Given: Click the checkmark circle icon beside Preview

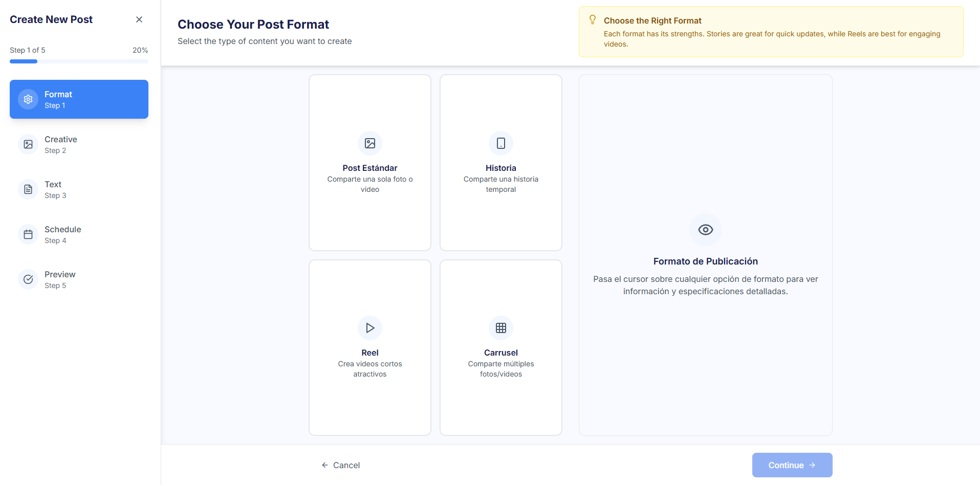Looking at the screenshot, I should pos(28,279).
